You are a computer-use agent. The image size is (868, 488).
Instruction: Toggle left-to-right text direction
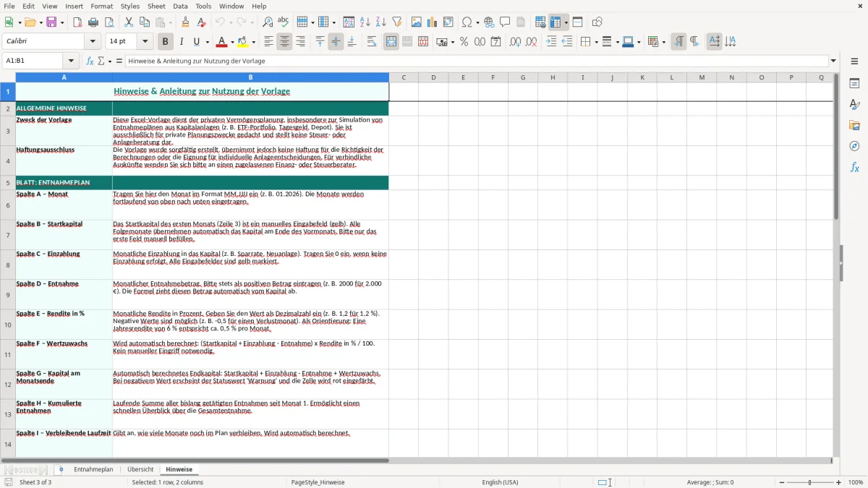pos(678,42)
